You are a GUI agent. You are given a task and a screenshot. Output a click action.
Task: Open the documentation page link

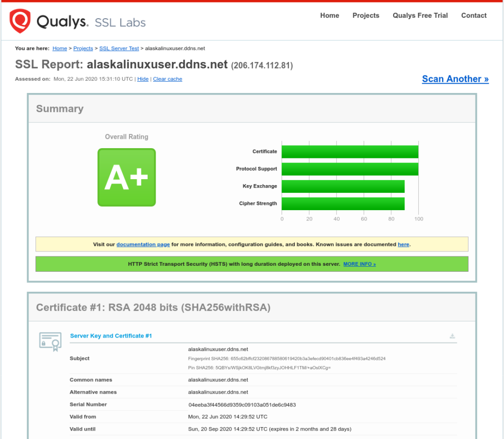tap(143, 244)
